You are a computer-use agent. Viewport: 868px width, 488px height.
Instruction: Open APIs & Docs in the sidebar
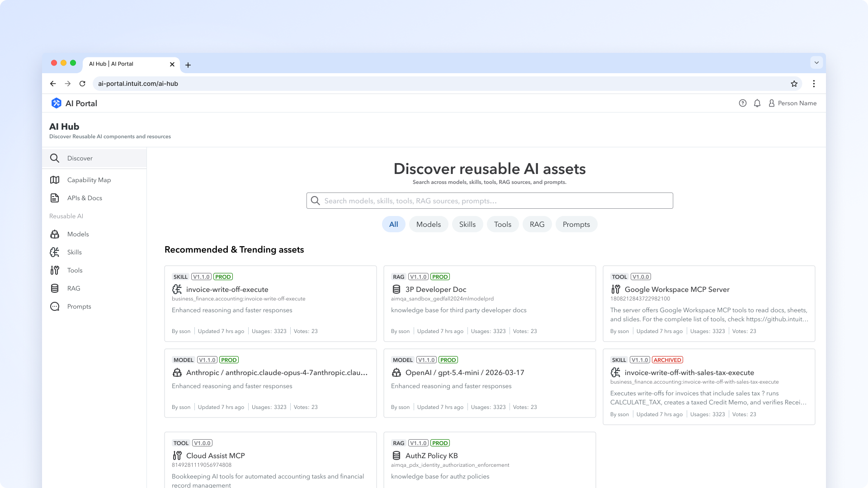(94, 198)
